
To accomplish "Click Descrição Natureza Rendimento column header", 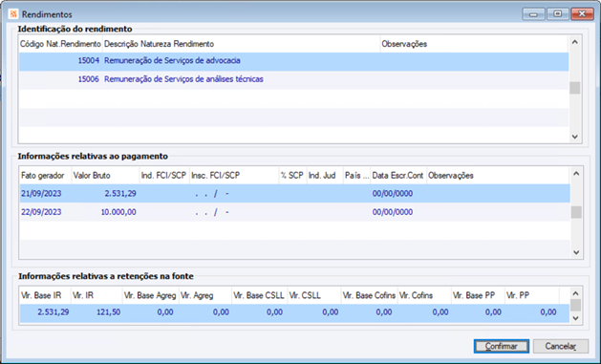I will pyautogui.click(x=242, y=44).
